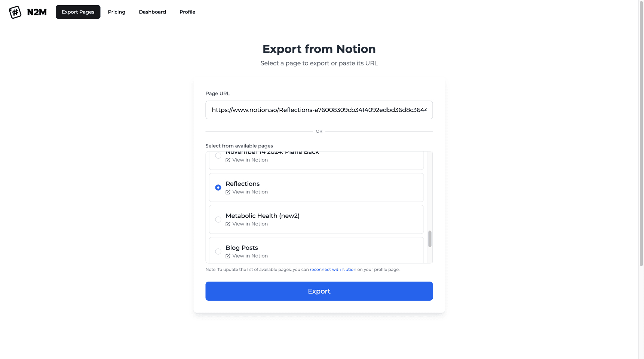Open the Dashboard menu item
Screen dimensions: 644x359
[152, 12]
